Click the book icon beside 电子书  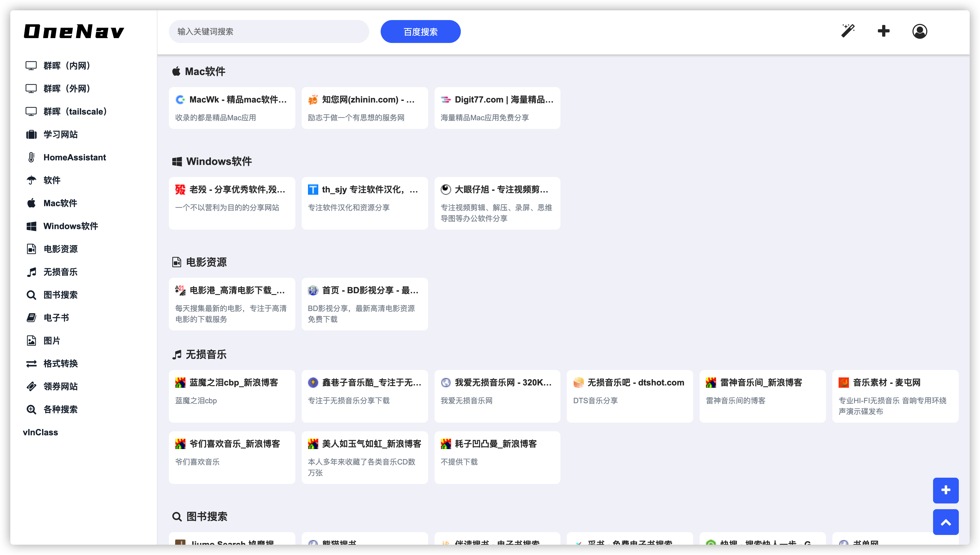tap(31, 318)
